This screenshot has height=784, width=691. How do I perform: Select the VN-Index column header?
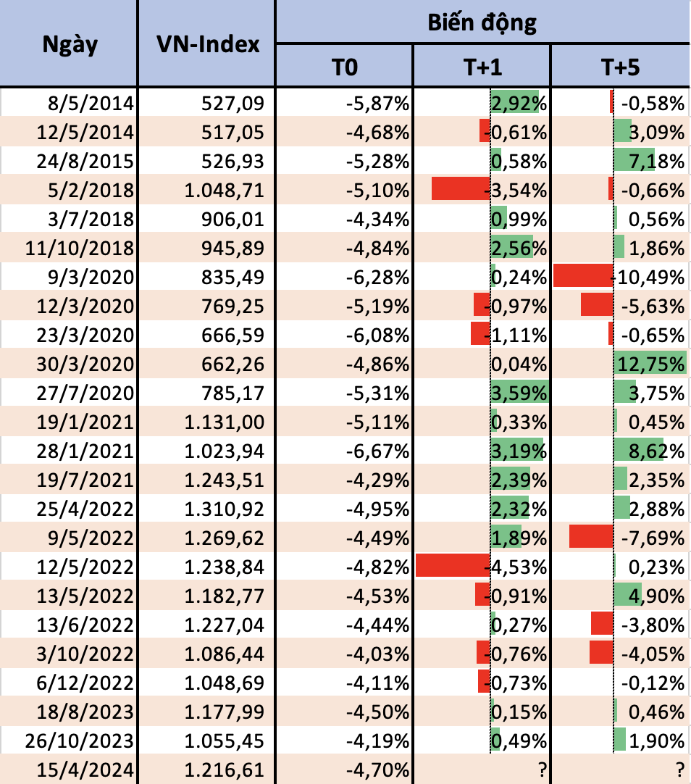(x=207, y=44)
